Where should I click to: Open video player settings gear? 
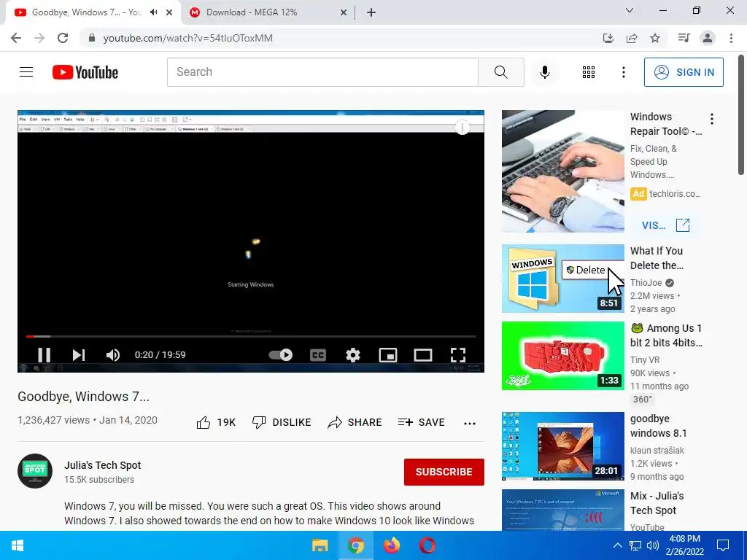[x=353, y=355]
